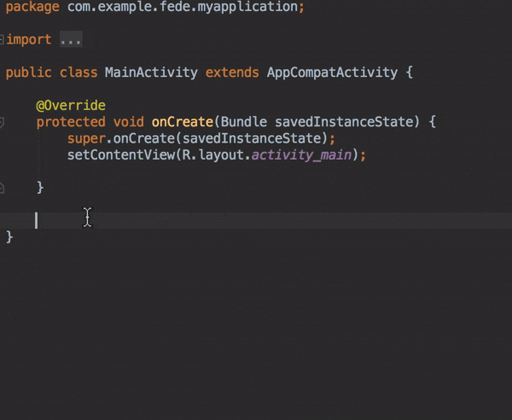Click the Bundle parameter type
The width and height of the screenshot is (512, 420).
click(244, 122)
